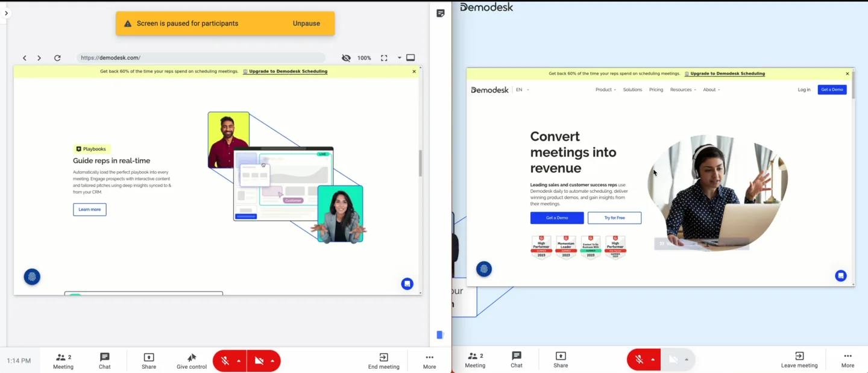
Task: Click the participant page vertical scrollbar
Action: click(853, 86)
